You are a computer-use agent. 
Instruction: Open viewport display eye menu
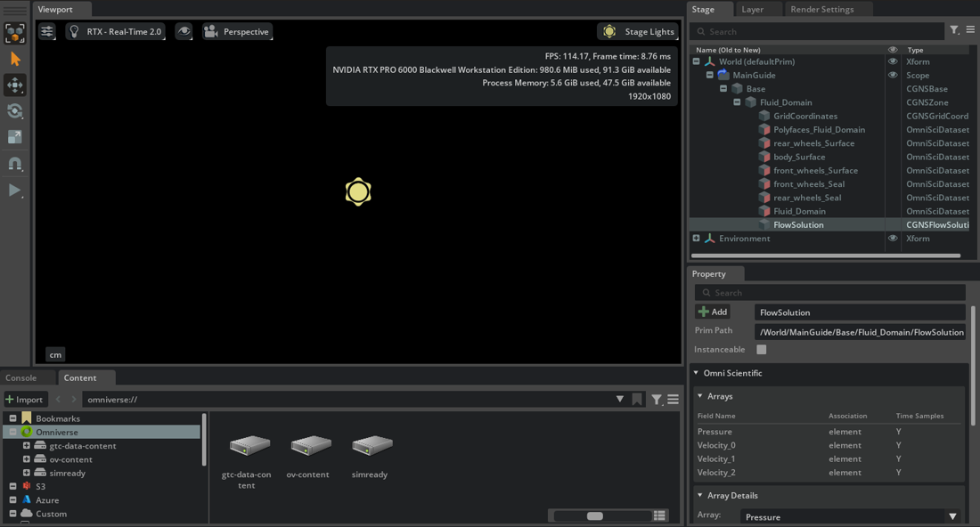pos(184,31)
